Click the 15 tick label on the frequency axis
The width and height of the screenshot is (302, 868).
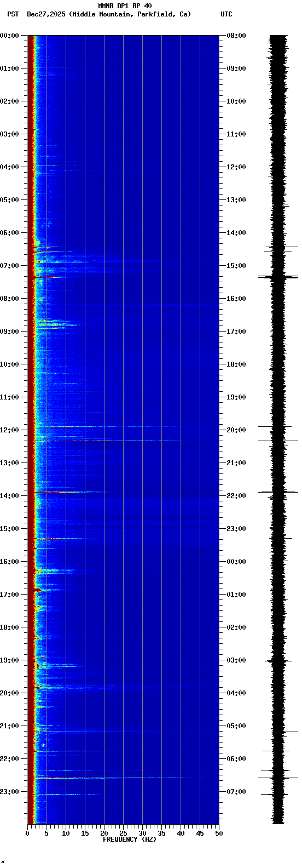(x=85, y=833)
